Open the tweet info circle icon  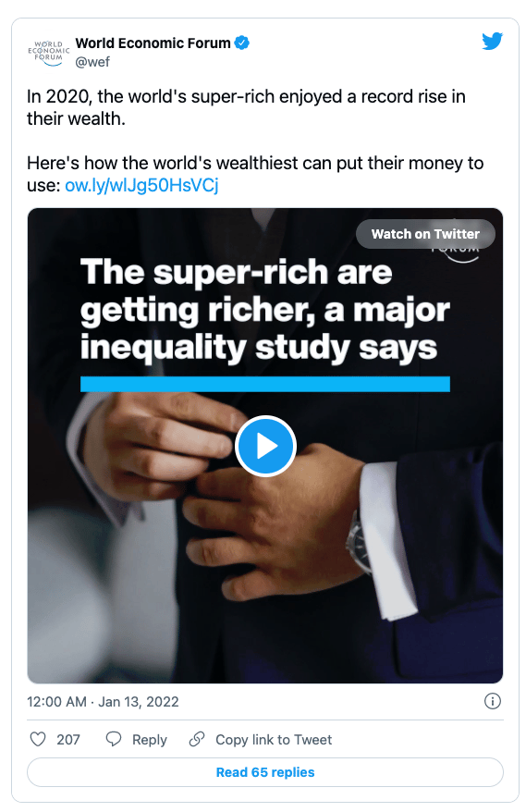click(492, 701)
